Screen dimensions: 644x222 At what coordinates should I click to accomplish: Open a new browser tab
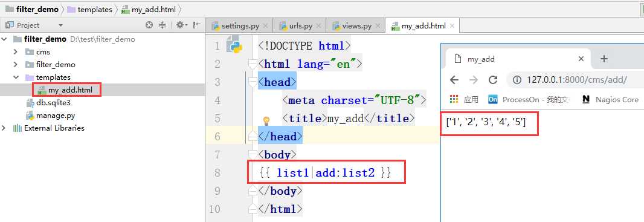click(x=604, y=59)
